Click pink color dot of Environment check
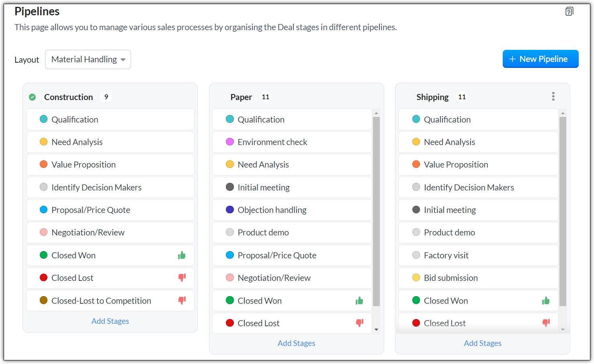Viewport: 594px width, 364px height. (x=230, y=142)
